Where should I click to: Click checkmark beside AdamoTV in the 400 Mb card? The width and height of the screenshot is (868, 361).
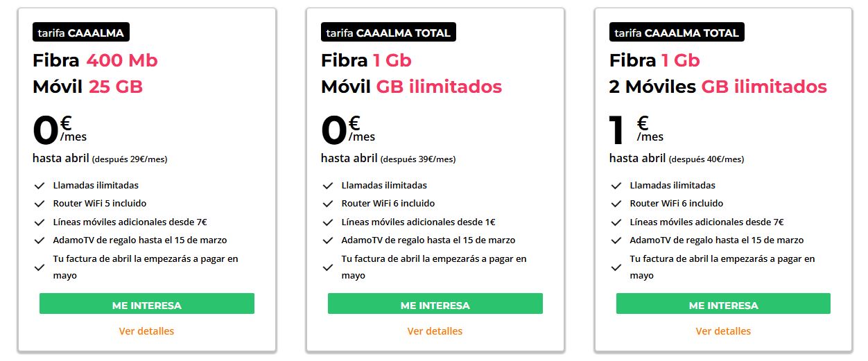(40, 240)
